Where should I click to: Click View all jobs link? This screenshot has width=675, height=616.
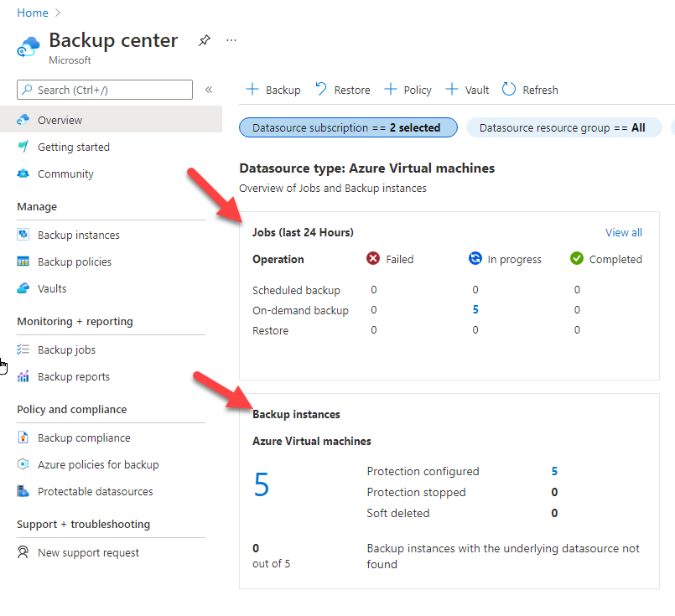pyautogui.click(x=623, y=233)
